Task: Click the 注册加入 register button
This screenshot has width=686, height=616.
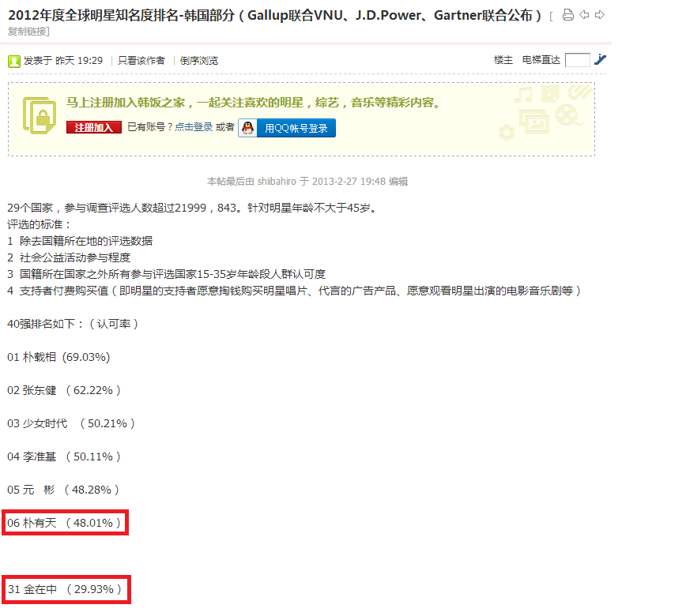Action: click(93, 128)
